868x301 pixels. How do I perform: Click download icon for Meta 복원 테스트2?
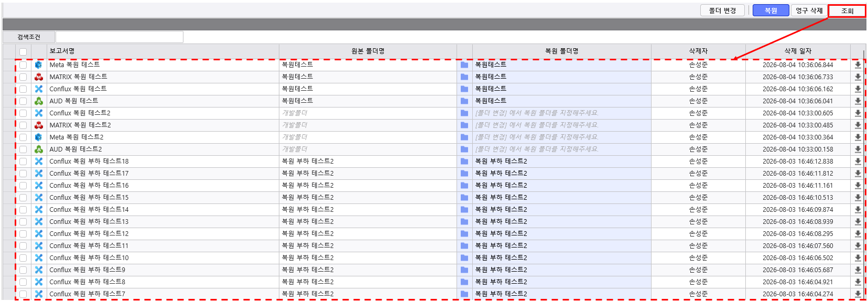click(x=858, y=137)
